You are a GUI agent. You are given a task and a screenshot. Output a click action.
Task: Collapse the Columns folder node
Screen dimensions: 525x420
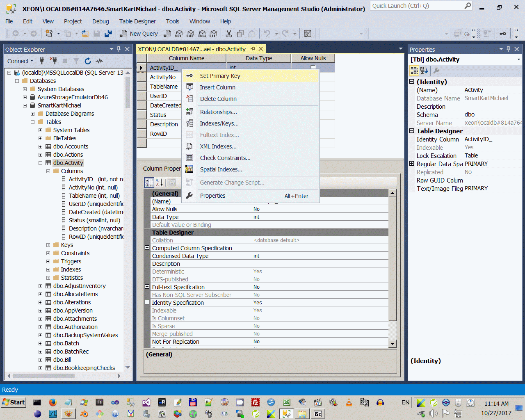click(x=48, y=171)
